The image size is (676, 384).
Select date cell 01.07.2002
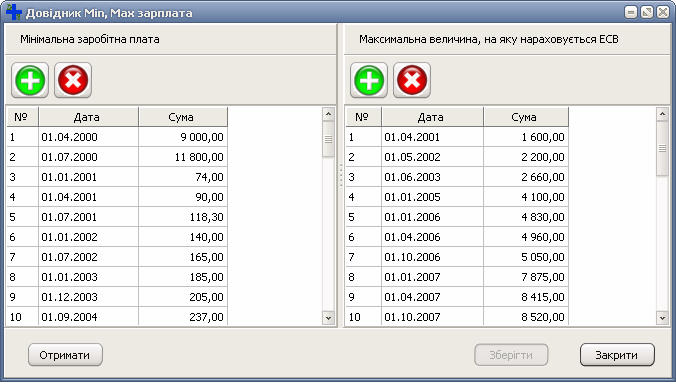coord(88,257)
